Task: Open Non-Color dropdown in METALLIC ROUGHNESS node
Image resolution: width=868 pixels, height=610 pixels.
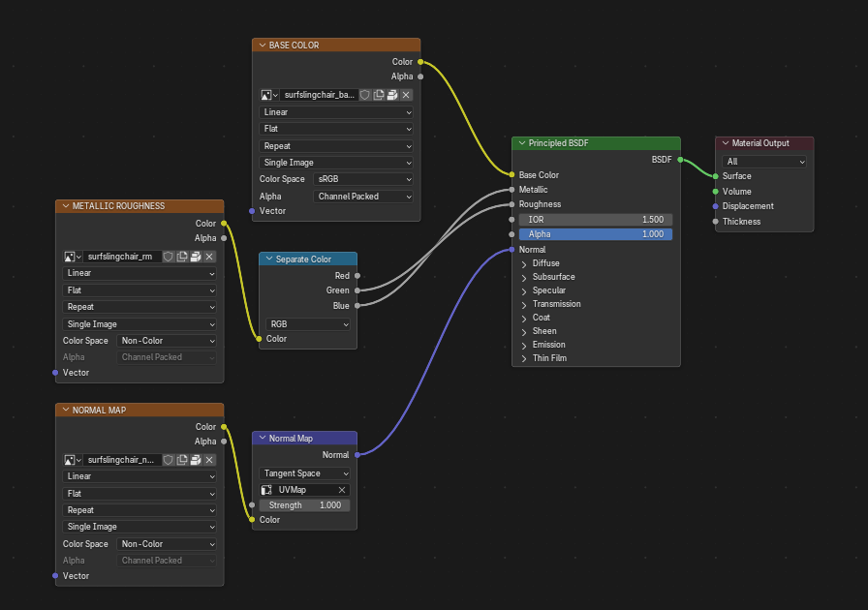Action: pos(167,341)
